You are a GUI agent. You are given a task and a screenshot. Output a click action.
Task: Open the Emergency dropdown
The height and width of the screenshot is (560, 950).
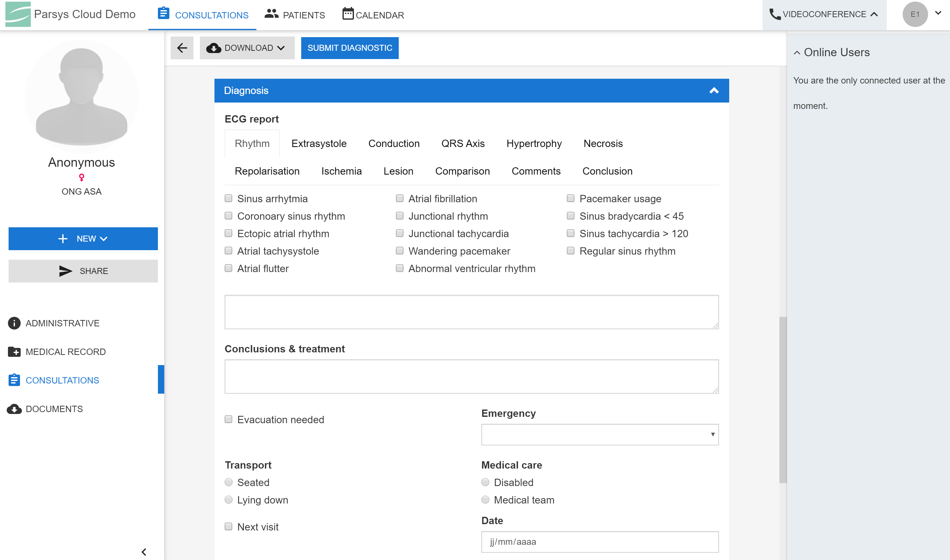(x=600, y=434)
